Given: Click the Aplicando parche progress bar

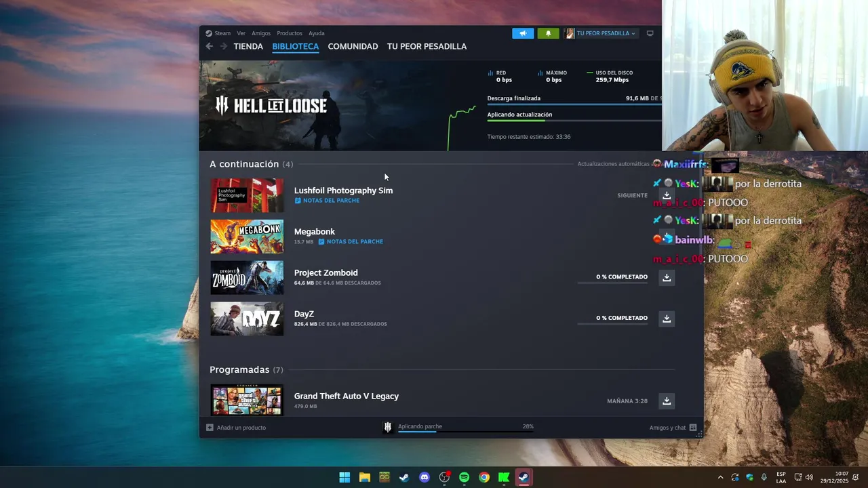Looking at the screenshot, I should [466, 432].
